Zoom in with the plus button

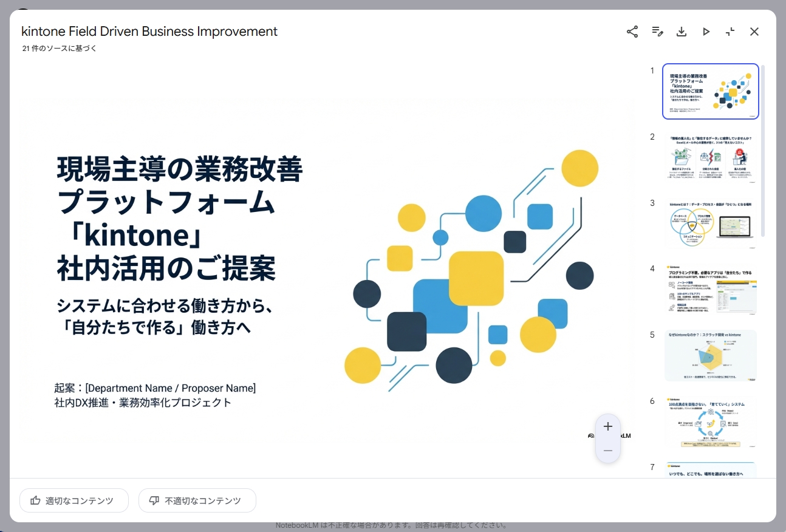coord(608,426)
